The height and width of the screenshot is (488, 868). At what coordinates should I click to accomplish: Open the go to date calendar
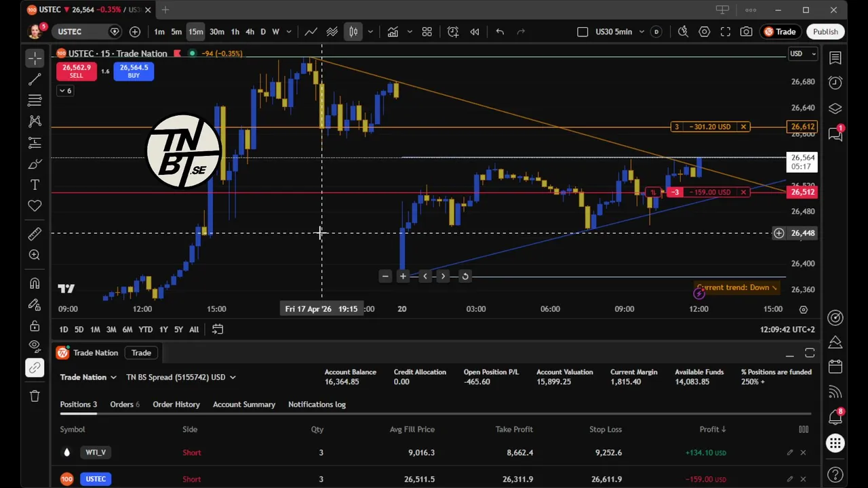coord(218,329)
